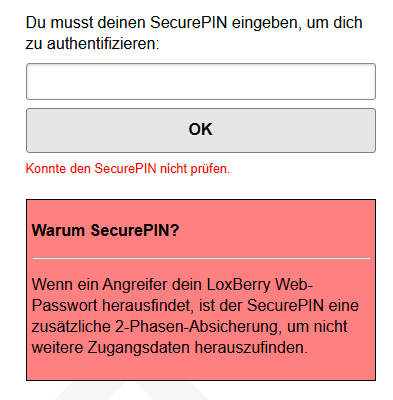393x400 pixels.
Task: Click the word "Passwort" in the red box
Action: tap(65, 306)
